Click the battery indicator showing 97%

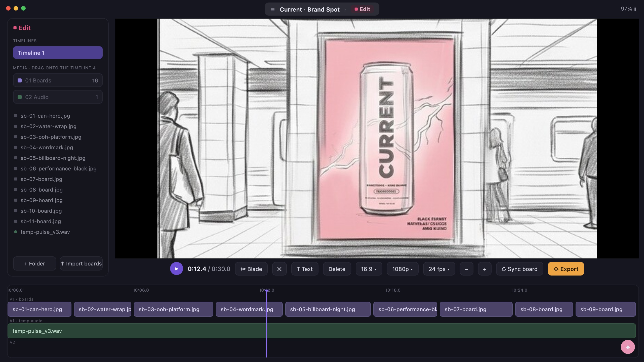628,9
